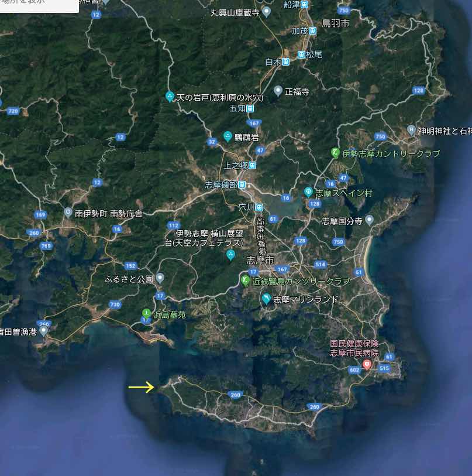Click the 宿田曽漁港 harbor pin
472x476 pixels.
[43, 331]
